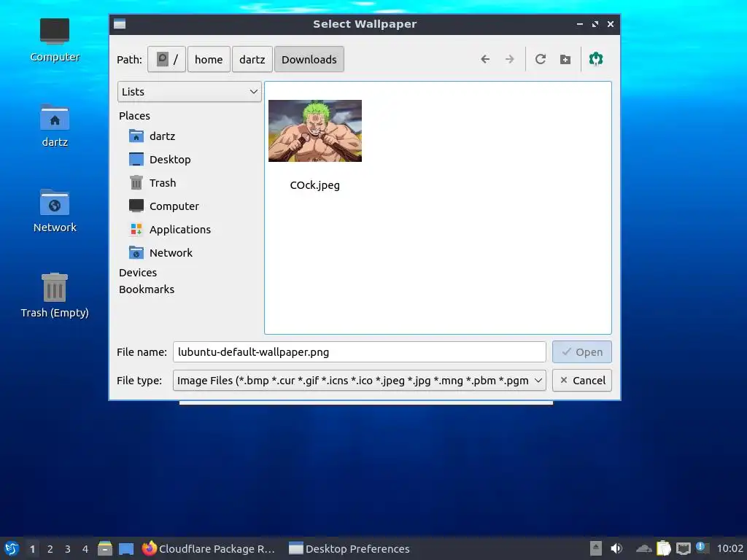747x560 pixels.
Task: Minimize the Select Wallpaper dialog
Action: tap(580, 24)
